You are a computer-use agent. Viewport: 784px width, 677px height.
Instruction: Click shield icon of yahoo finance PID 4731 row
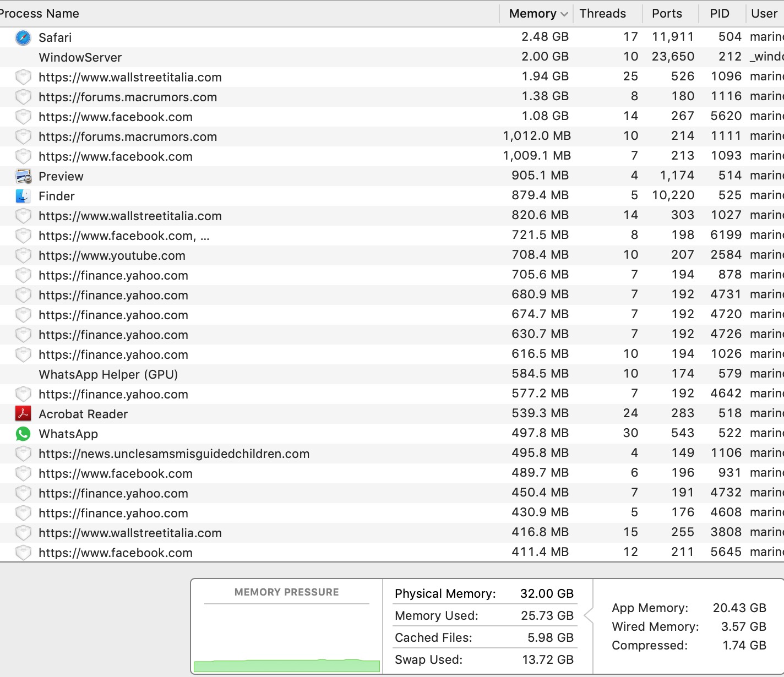coord(23,295)
